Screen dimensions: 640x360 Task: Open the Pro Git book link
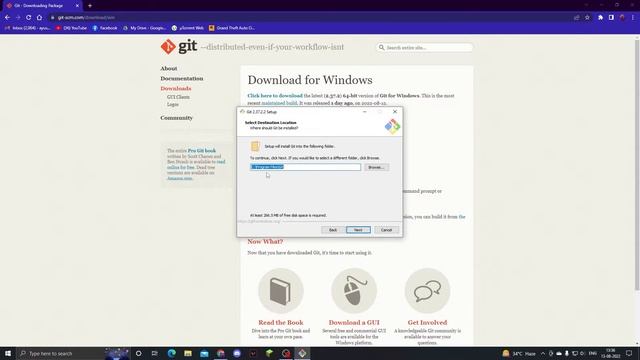pyautogui.click(x=202, y=151)
